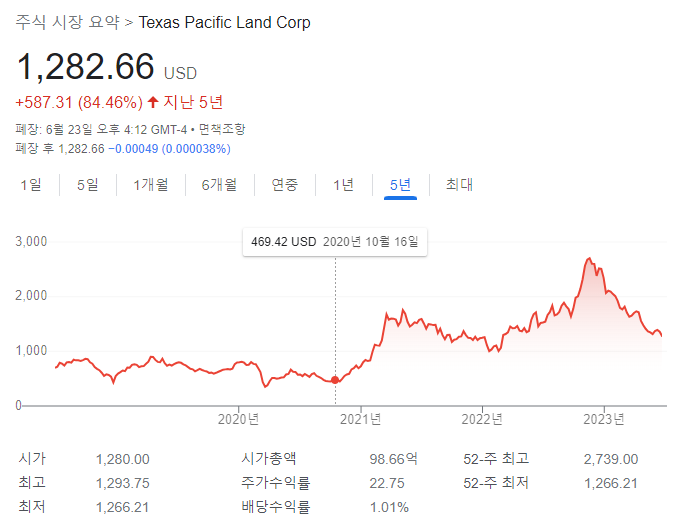Click the 52-주 최고 value 2,739.00
Image resolution: width=683 pixels, height=530 pixels.
click(x=611, y=459)
